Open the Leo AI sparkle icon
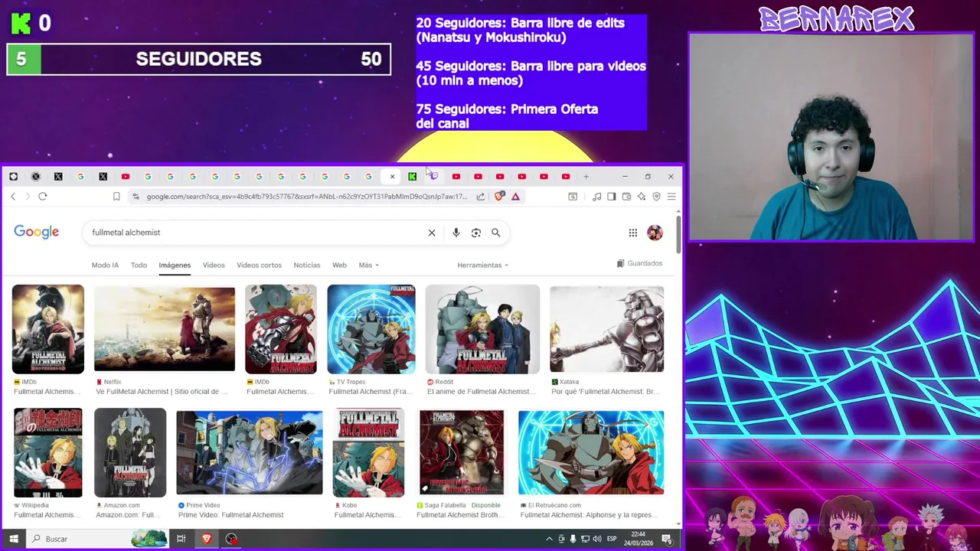 click(641, 197)
